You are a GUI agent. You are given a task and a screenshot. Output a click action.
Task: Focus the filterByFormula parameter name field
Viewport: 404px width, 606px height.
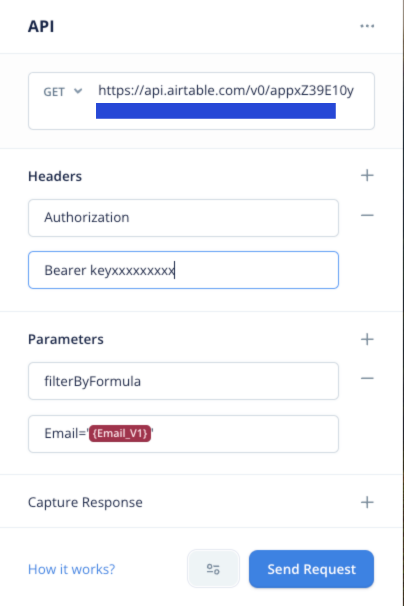183,381
